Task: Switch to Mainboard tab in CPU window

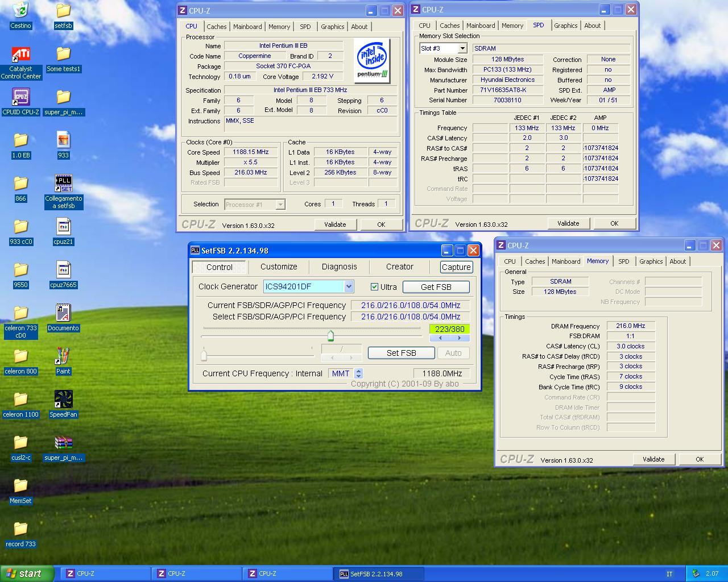Action: (247, 27)
